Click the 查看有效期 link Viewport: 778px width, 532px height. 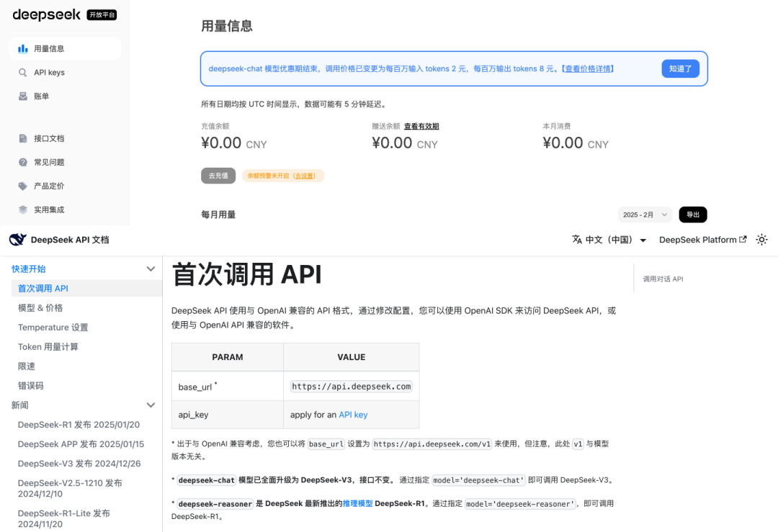click(x=421, y=127)
